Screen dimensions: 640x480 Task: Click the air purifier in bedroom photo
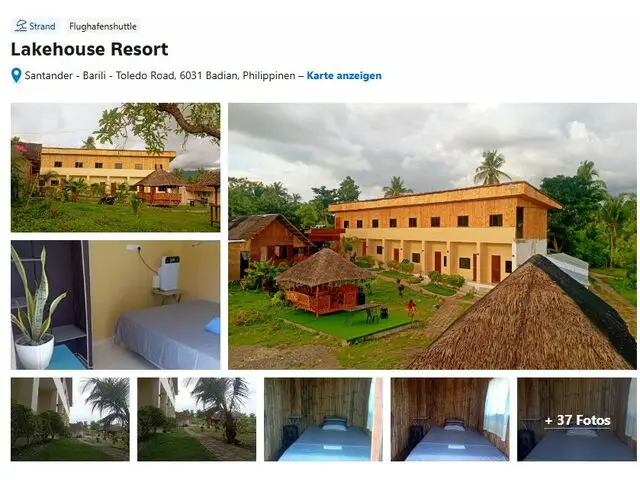[169, 273]
